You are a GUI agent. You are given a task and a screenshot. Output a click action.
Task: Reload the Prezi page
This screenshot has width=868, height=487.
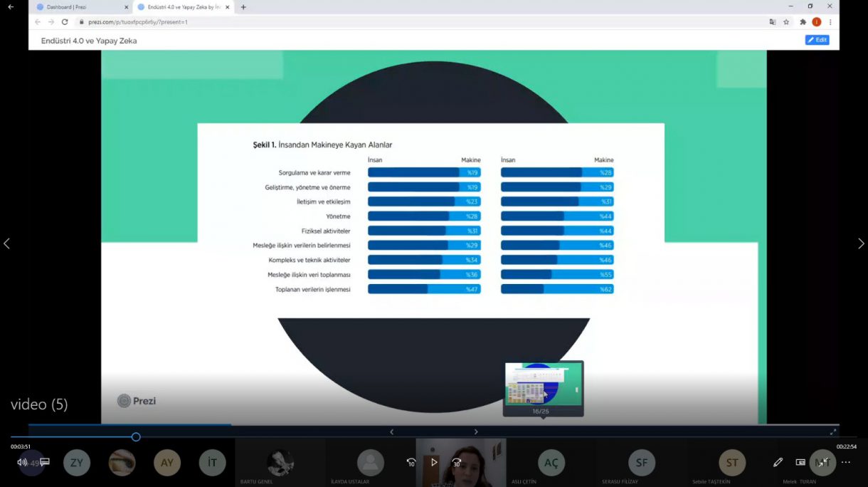(x=65, y=22)
